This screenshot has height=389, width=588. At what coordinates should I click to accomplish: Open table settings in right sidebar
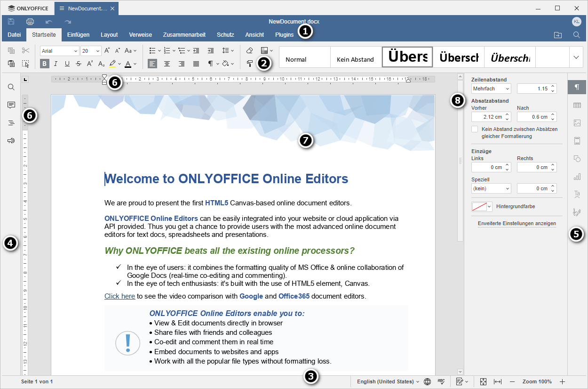click(x=577, y=105)
